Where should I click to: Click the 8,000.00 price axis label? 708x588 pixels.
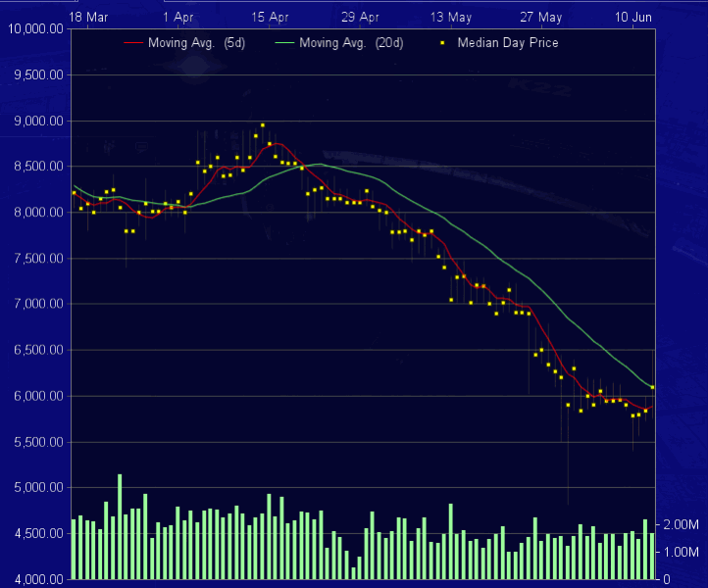click(39, 212)
